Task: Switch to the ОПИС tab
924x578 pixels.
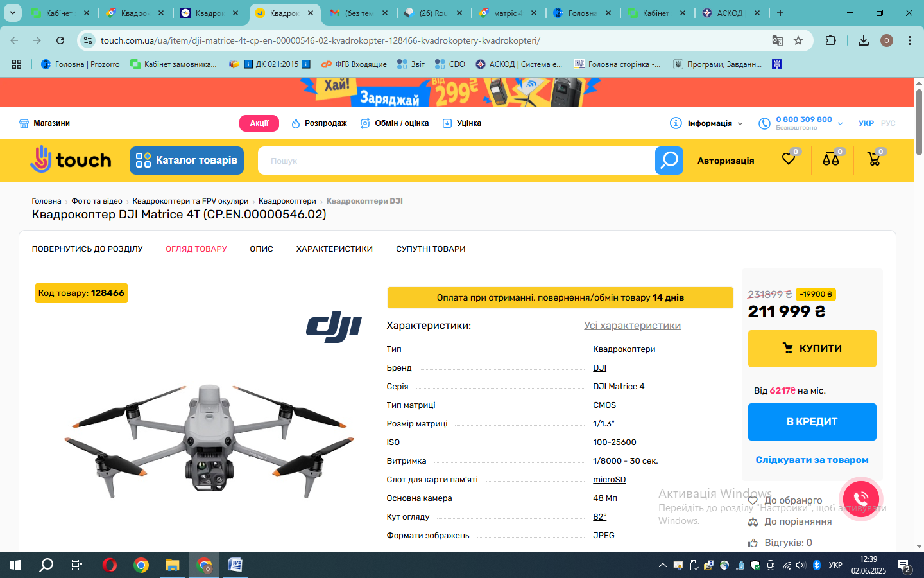Action: coord(261,249)
